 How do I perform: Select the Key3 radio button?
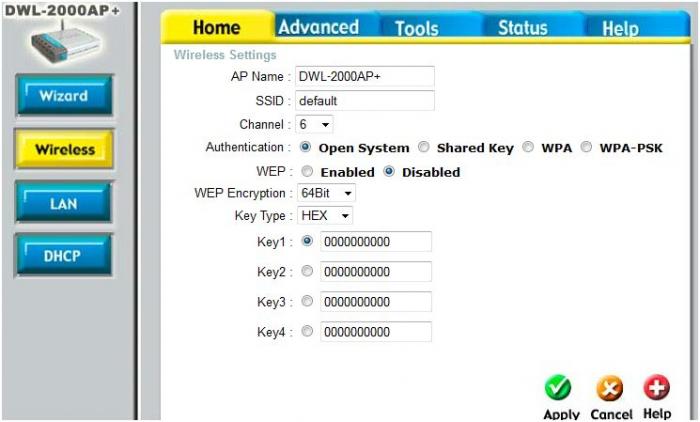tap(307, 301)
